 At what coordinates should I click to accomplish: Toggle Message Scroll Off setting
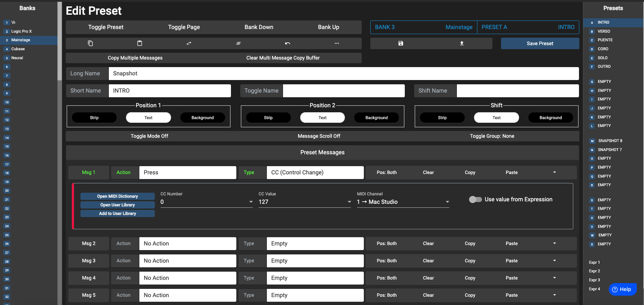[x=319, y=136]
